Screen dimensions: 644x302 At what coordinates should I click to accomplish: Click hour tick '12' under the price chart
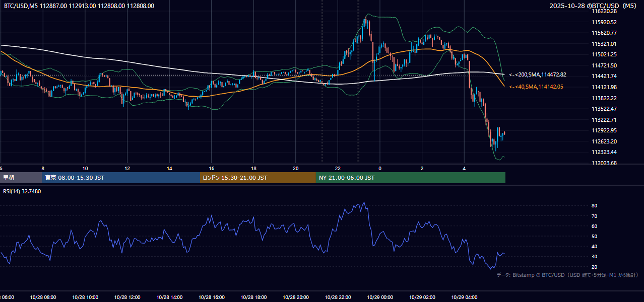127,169
